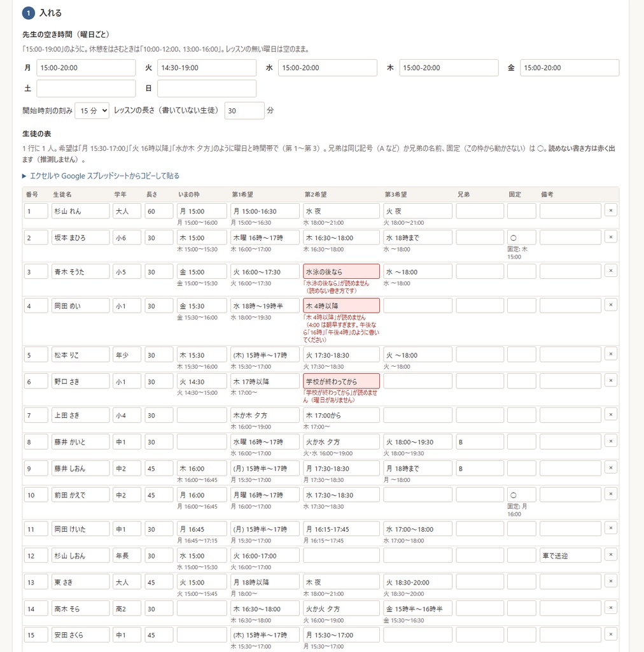This screenshot has height=652, width=644.
Task: Edit 安田 さくら's lesson length field
Action: coord(158,635)
